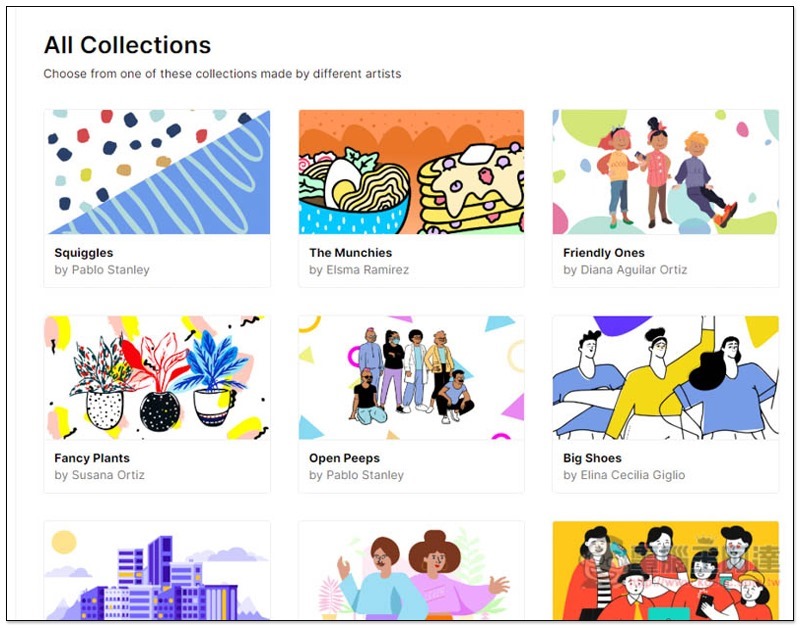800x628 pixels.
Task: Click the Open Peeps title text
Action: [x=344, y=458]
